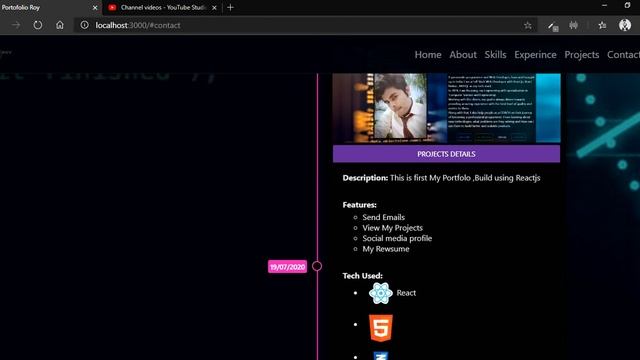Viewport: 640px width, 360px height.
Task: Navigate to About in navbar
Action: [x=463, y=55]
